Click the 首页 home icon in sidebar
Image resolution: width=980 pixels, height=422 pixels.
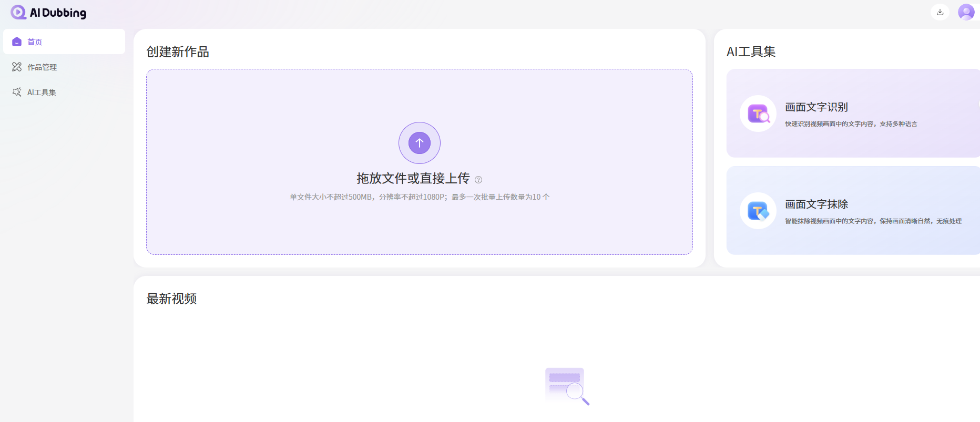[x=17, y=42]
